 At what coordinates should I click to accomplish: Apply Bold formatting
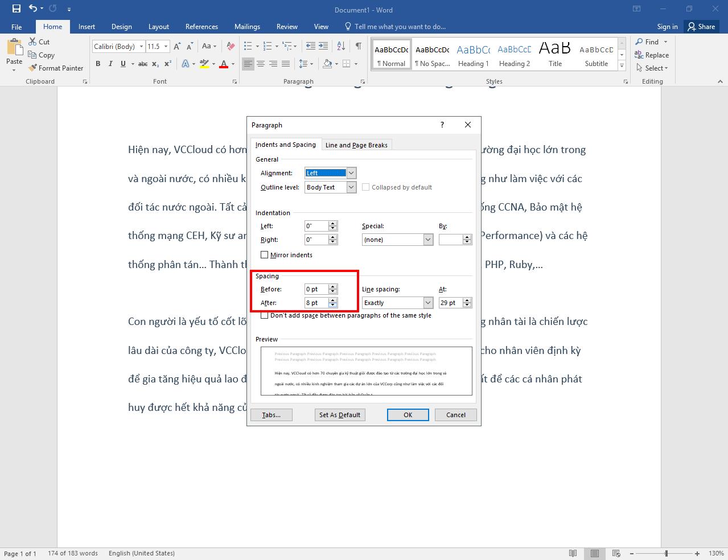pyautogui.click(x=98, y=64)
